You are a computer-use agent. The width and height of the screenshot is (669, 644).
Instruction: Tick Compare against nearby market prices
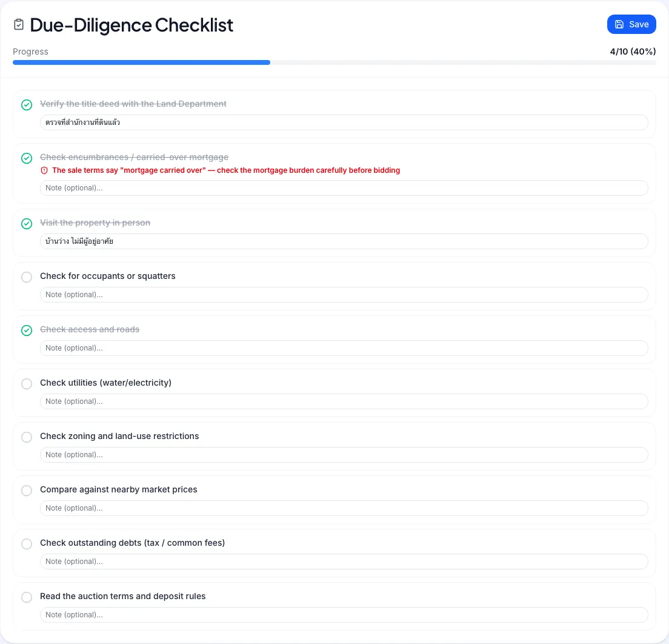click(x=27, y=490)
